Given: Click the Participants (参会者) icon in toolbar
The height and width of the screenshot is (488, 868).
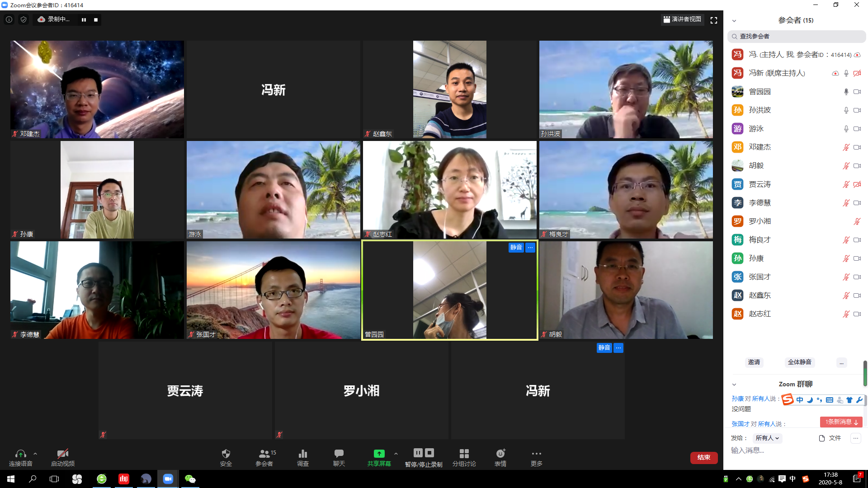Looking at the screenshot, I should coord(264,454).
